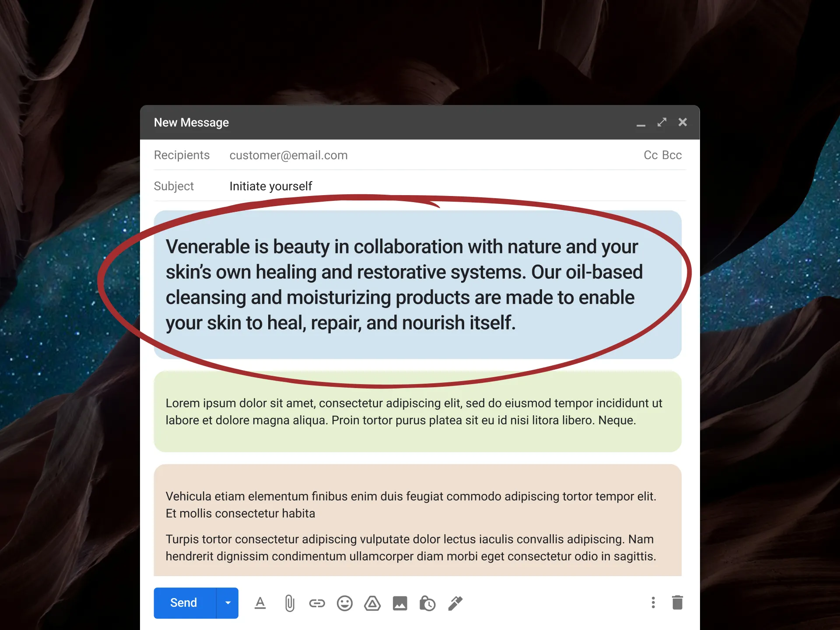Open the Send options dropdown arrow
This screenshot has height=630, width=840.
point(227,603)
